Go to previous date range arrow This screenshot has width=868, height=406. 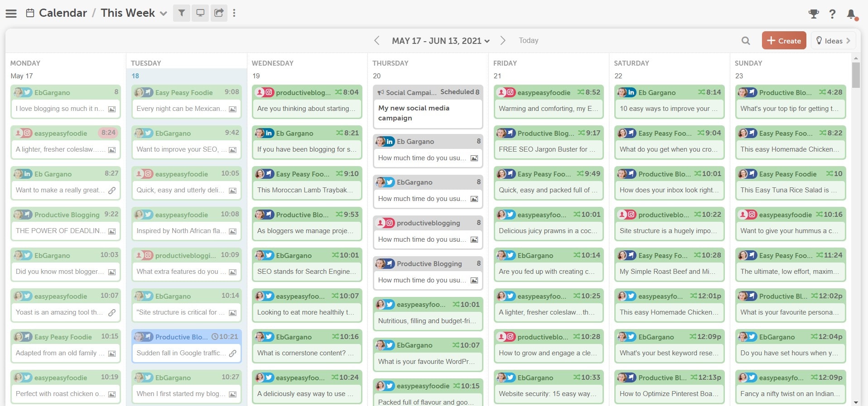pos(376,40)
